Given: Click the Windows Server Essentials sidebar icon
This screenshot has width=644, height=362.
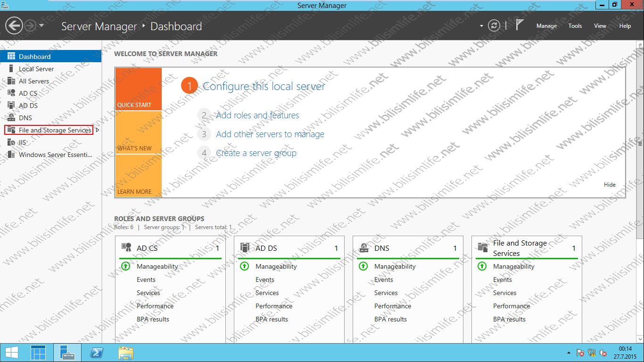Looking at the screenshot, I should click(x=11, y=155).
